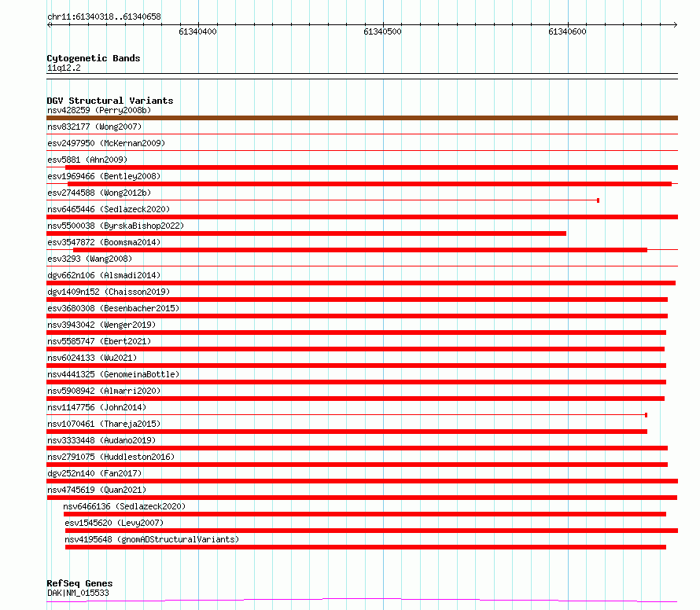This screenshot has height=610, width=700.
Task: Select nsv1070461 (Thareja2015) variant label
Action: (104, 424)
